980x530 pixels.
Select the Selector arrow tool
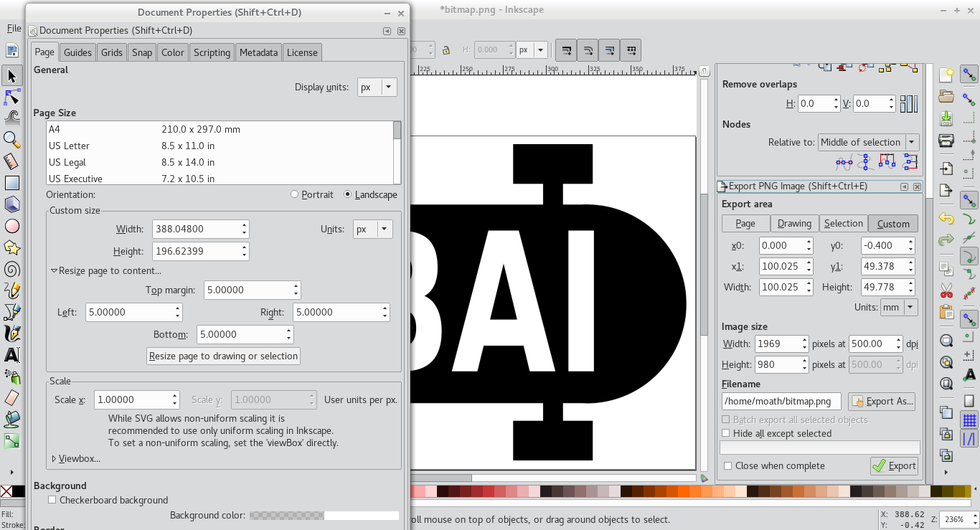coord(11,75)
